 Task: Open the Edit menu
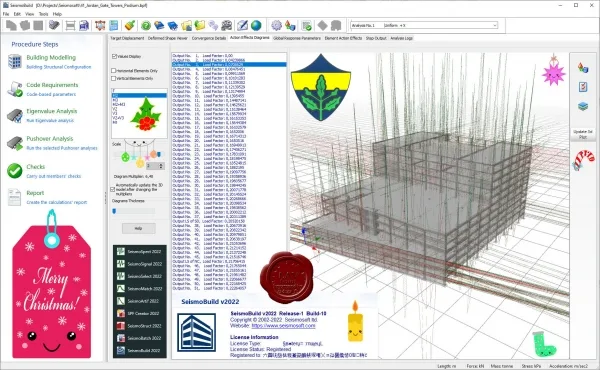coord(17,14)
